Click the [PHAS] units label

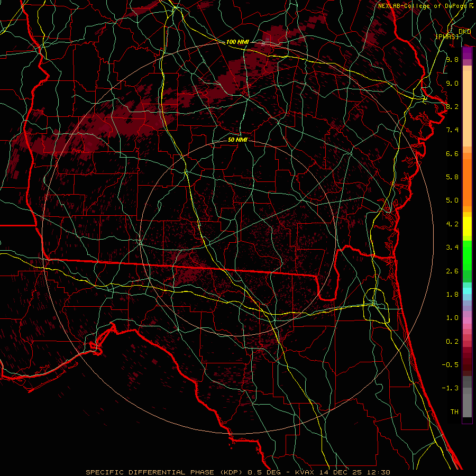446,36
